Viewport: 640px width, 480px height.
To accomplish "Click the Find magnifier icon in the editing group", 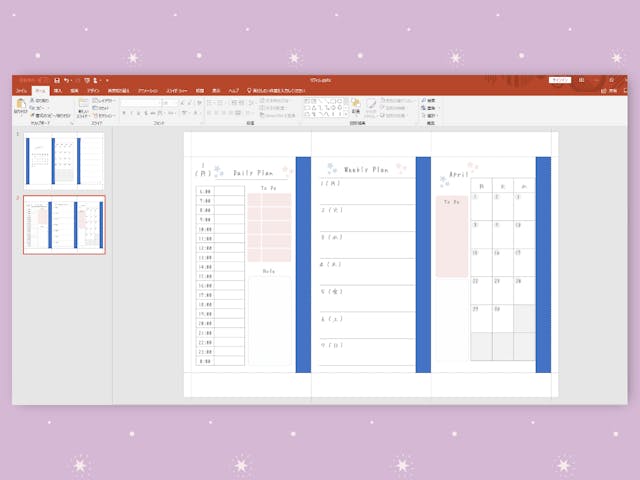I will click(x=423, y=100).
